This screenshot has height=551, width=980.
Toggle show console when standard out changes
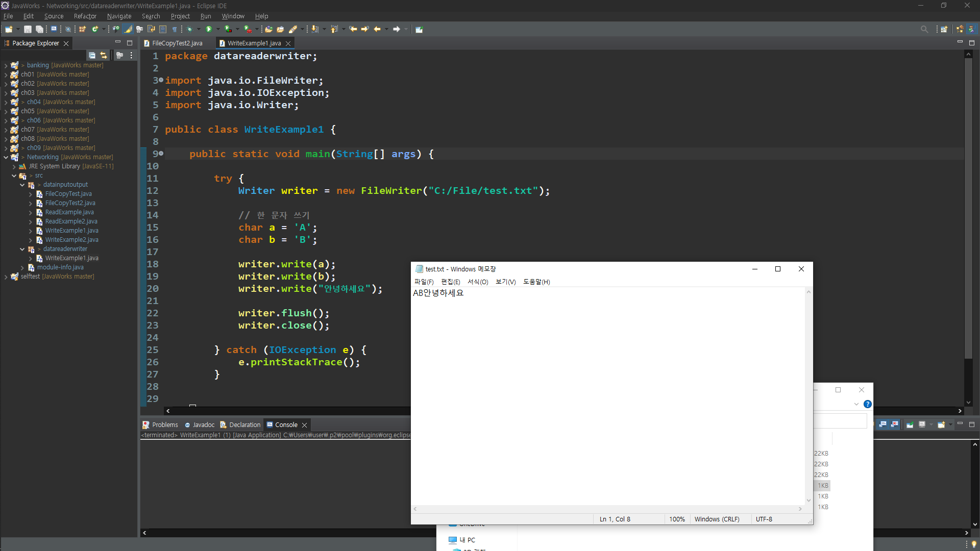[x=883, y=424]
